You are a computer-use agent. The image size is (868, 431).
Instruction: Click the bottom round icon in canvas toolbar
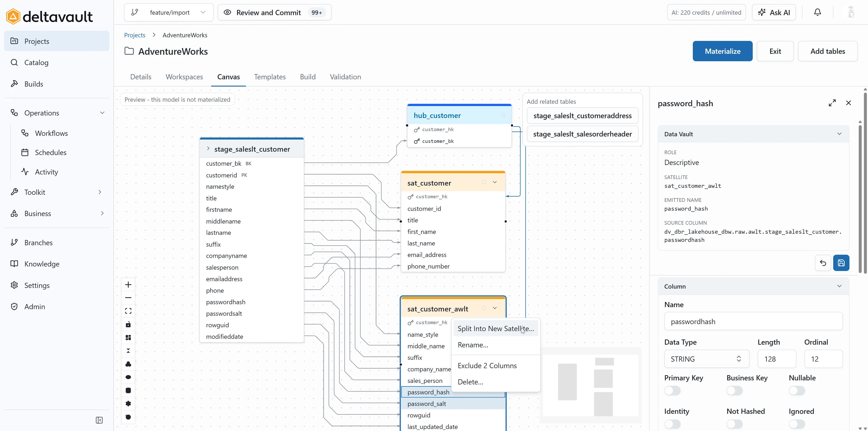coord(128,417)
